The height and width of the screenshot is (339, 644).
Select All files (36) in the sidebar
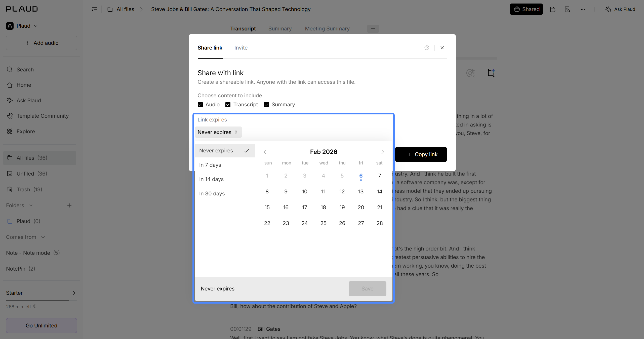[x=39, y=158]
